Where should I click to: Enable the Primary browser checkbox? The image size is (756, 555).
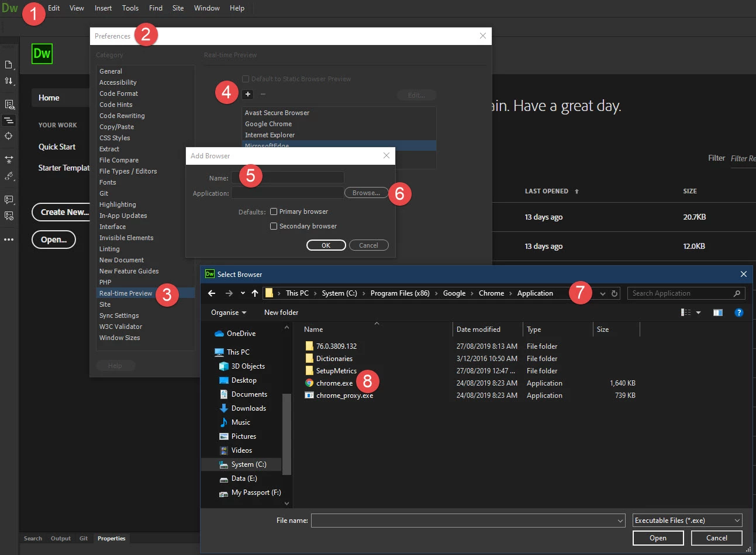pyautogui.click(x=274, y=211)
